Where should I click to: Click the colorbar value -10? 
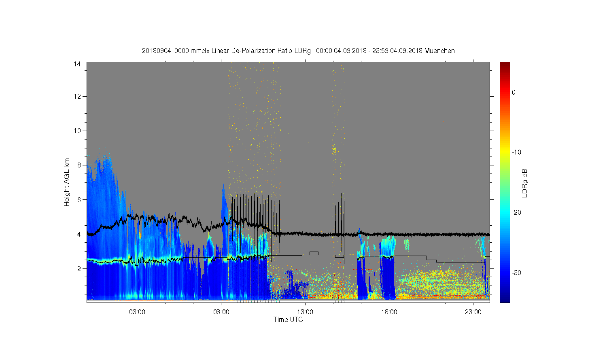click(516, 152)
